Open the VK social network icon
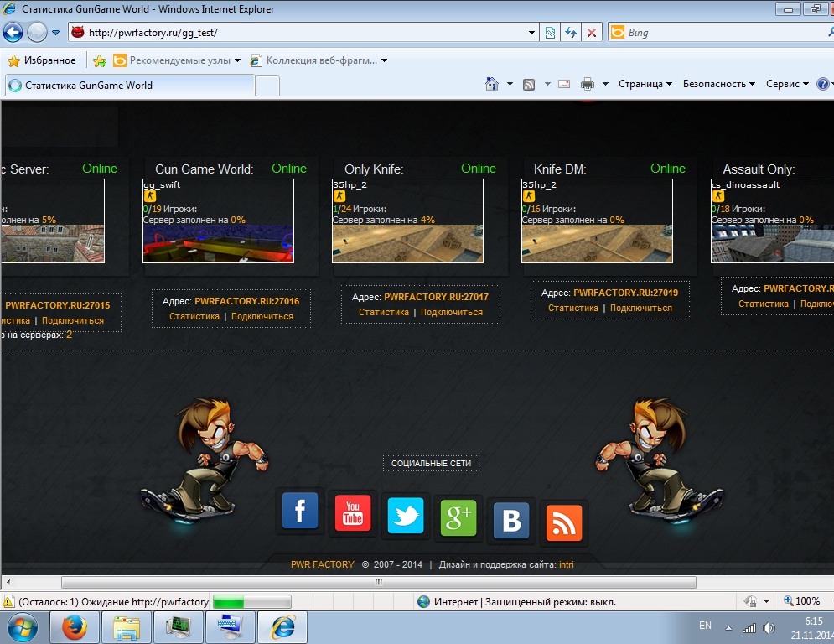Image resolution: width=834 pixels, height=644 pixels. 510,520
